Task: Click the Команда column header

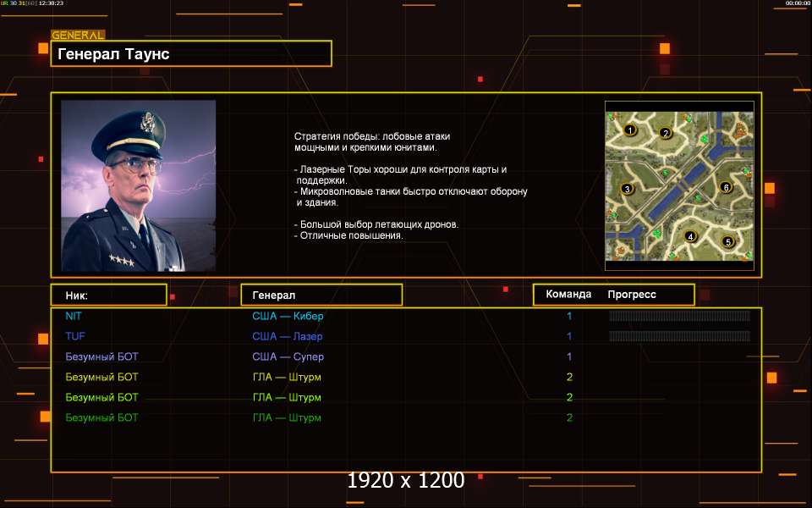Action: coord(568,295)
